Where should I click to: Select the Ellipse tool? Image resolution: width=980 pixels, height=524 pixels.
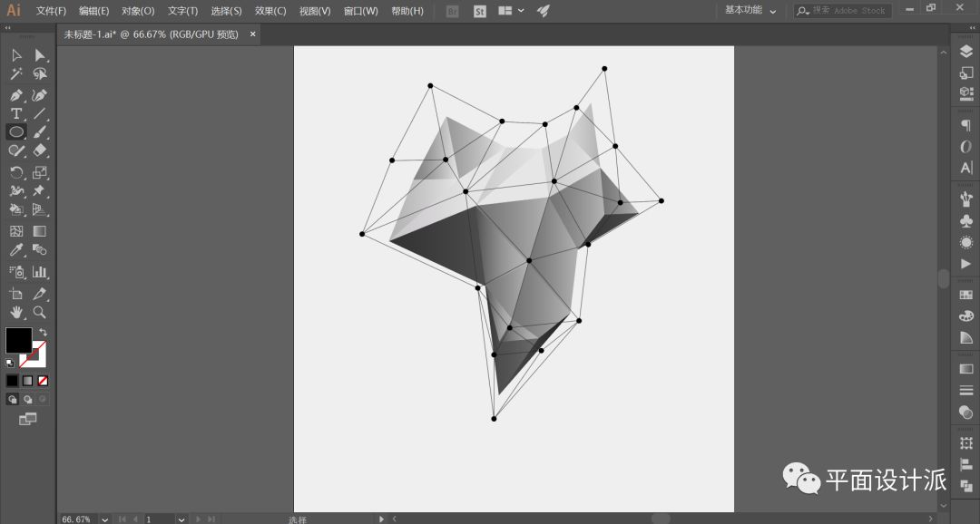16,132
